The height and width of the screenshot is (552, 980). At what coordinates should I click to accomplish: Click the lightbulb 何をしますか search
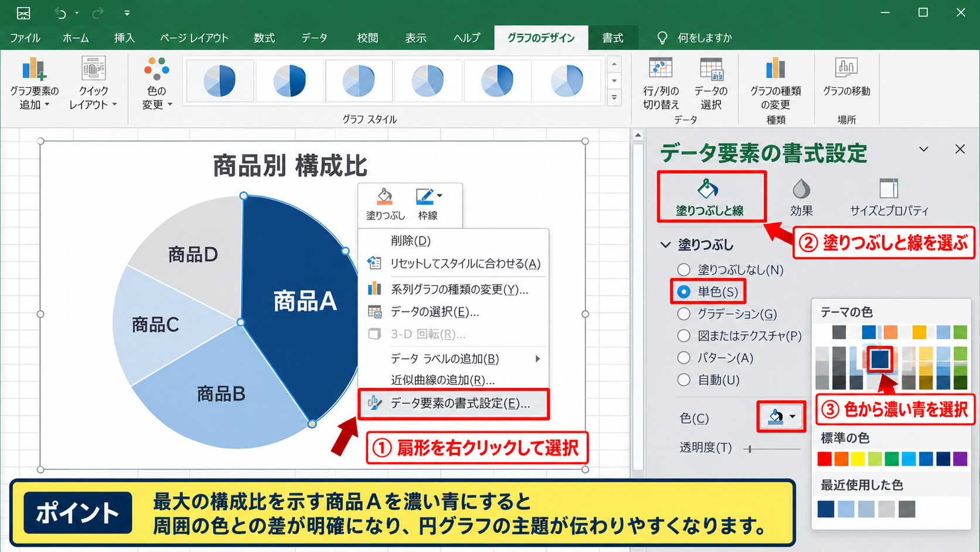click(695, 38)
